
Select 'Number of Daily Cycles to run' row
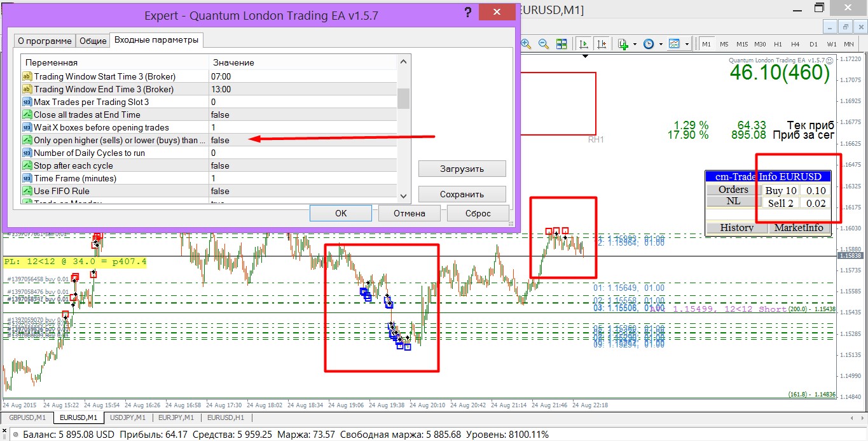pyautogui.click(x=209, y=153)
